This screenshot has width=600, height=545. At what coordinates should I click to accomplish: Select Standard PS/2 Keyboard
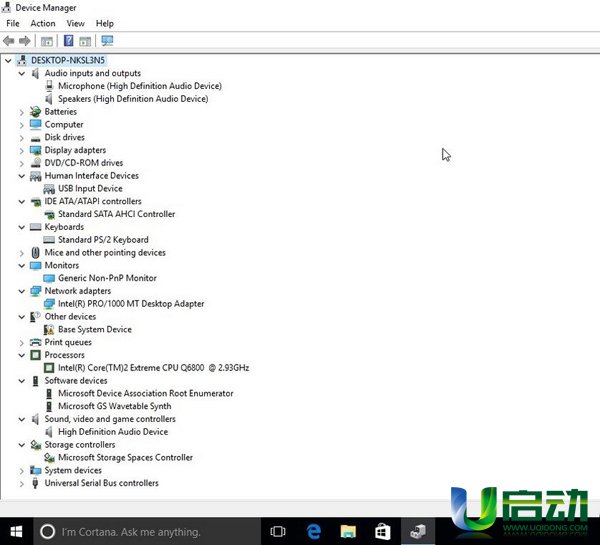(x=103, y=240)
